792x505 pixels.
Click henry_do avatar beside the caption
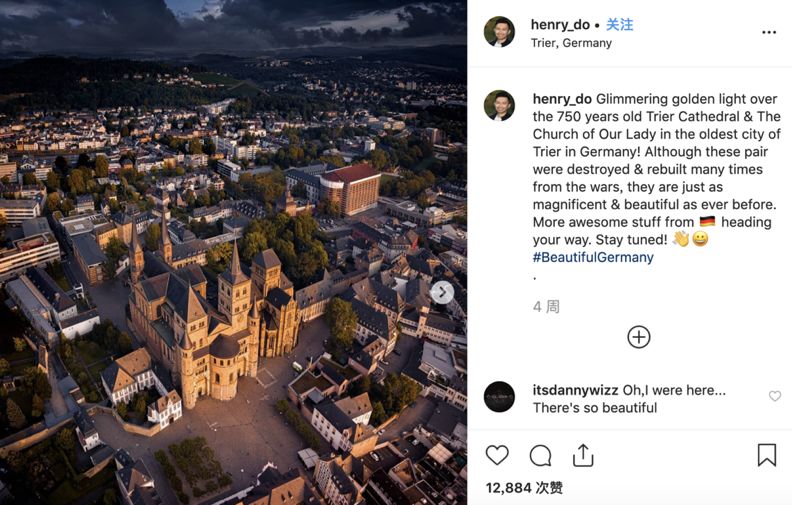(x=499, y=106)
